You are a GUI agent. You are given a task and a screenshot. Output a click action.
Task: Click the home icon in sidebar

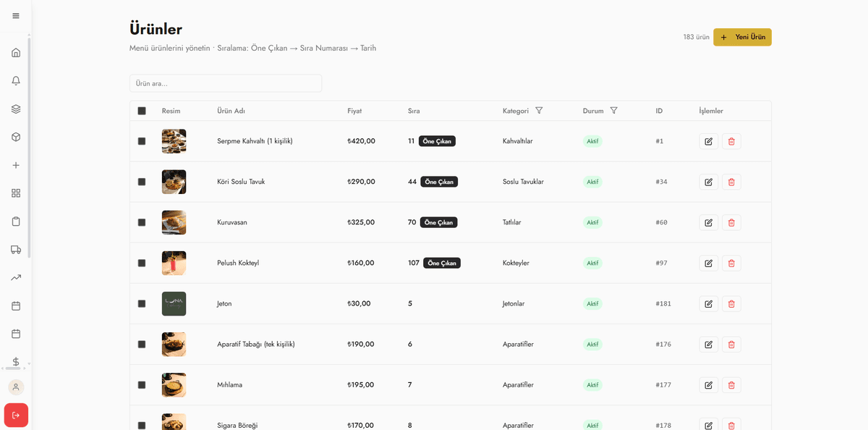(x=16, y=52)
